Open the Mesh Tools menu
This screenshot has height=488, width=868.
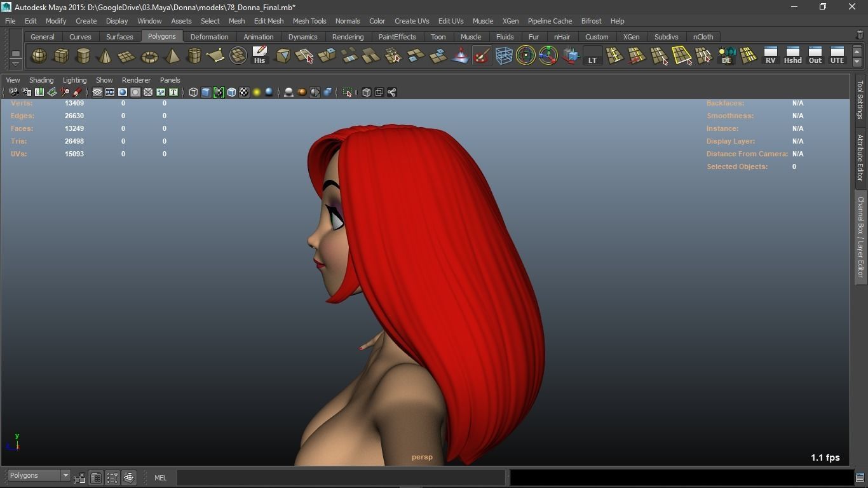click(309, 21)
